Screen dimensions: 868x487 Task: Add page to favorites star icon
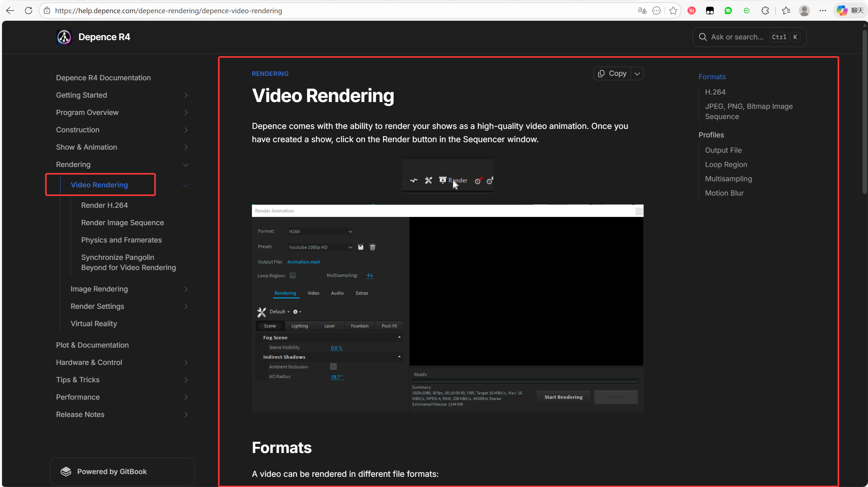click(673, 11)
